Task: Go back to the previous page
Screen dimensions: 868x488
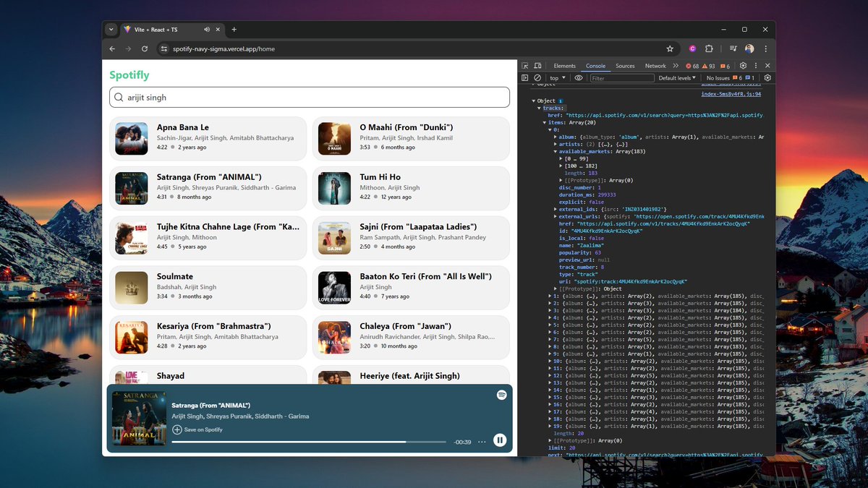Action: (112, 48)
